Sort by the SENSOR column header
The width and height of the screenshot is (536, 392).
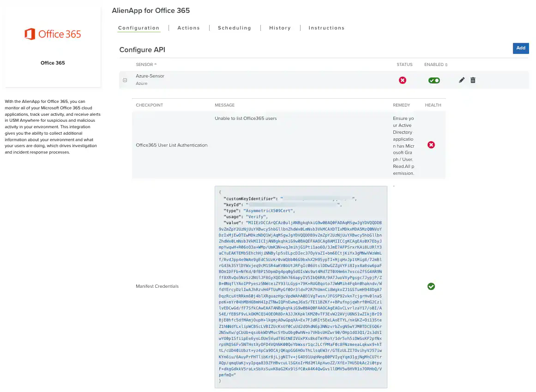(x=146, y=65)
